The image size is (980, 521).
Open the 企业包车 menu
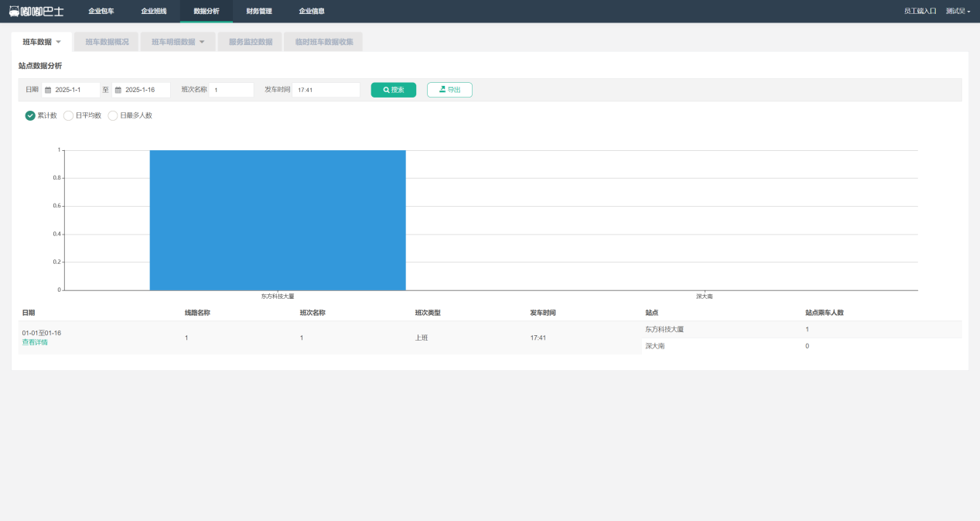pos(101,11)
